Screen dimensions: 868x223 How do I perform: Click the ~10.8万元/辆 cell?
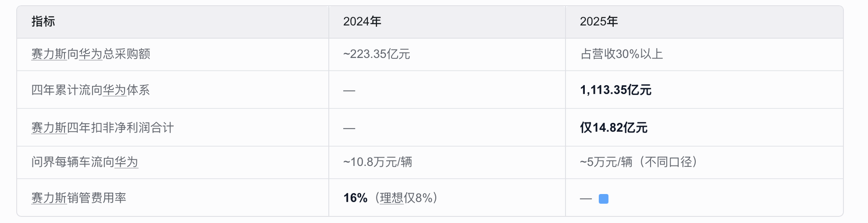378,162
